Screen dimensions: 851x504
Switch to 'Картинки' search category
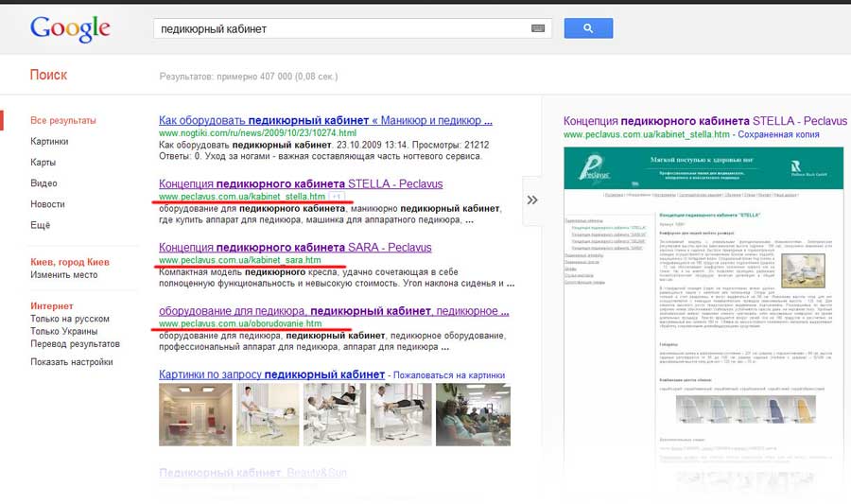click(49, 141)
